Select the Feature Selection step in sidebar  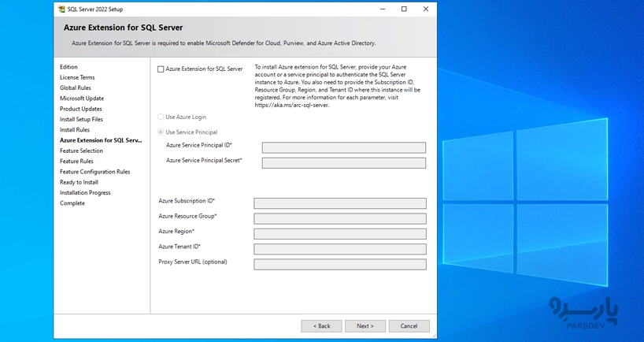click(x=81, y=151)
